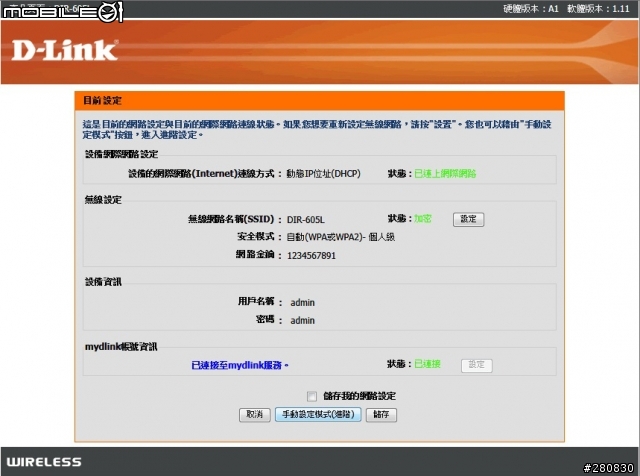Viewport: 640px width, 476px height.
Task: Click the WIRELESS footer logo
Action: [x=44, y=462]
